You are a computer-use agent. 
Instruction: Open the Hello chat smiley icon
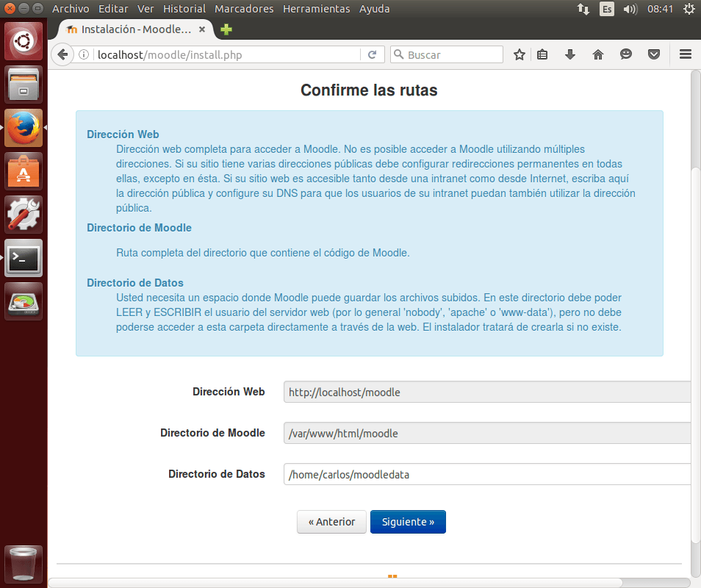[x=626, y=54]
